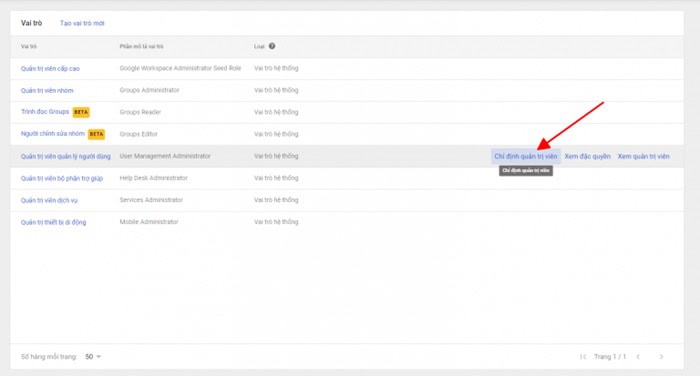Click the Tạo vai trò mới link
Screen dimensions: 700x376
click(x=82, y=23)
